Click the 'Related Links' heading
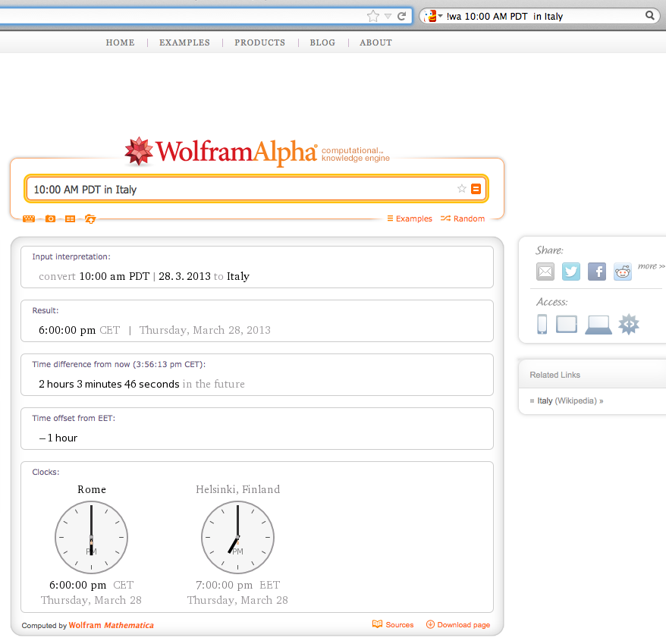The height and width of the screenshot is (644, 666). 554,375
